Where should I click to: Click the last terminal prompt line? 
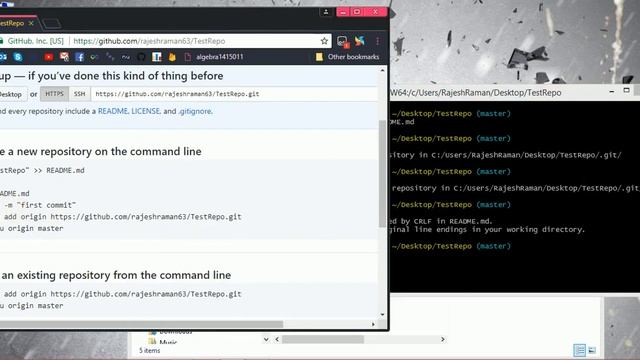click(x=451, y=246)
